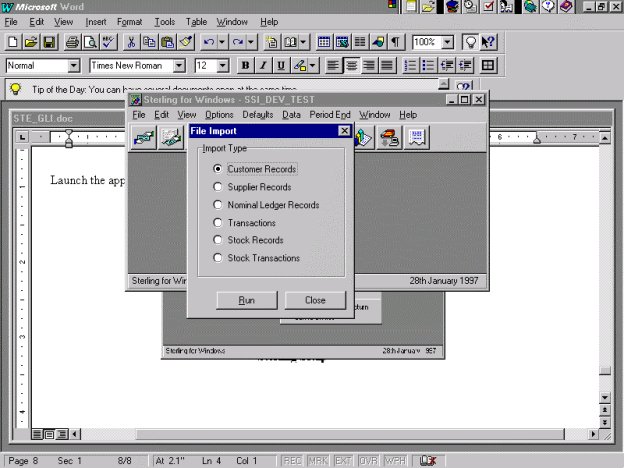
Task: Click the horizontal scrollbar right arrow
Action: click(593, 434)
